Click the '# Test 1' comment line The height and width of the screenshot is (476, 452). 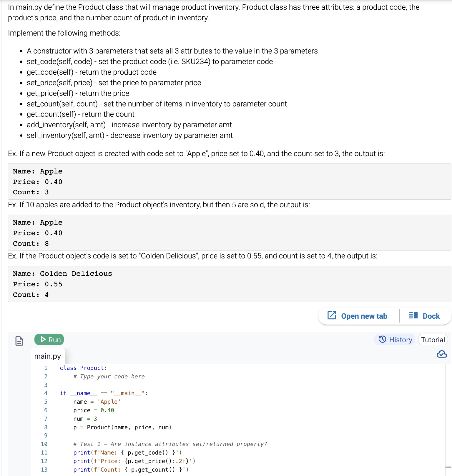[170, 444]
